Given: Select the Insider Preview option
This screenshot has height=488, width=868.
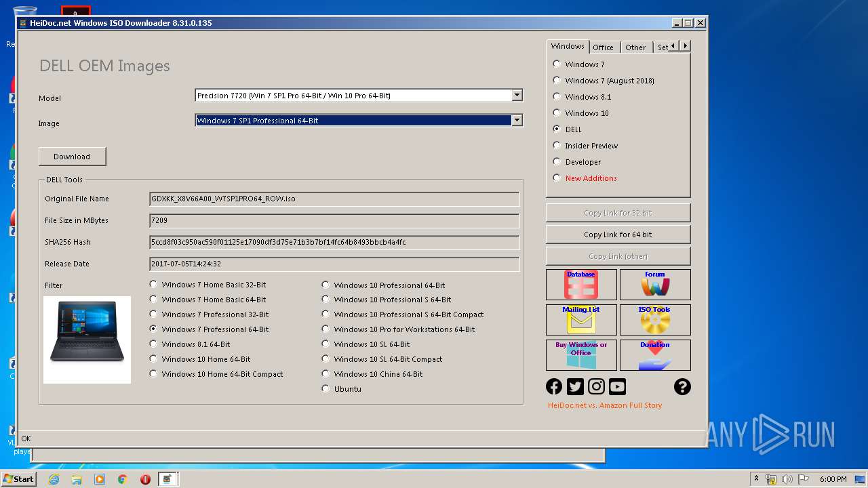Looking at the screenshot, I should coord(557,145).
